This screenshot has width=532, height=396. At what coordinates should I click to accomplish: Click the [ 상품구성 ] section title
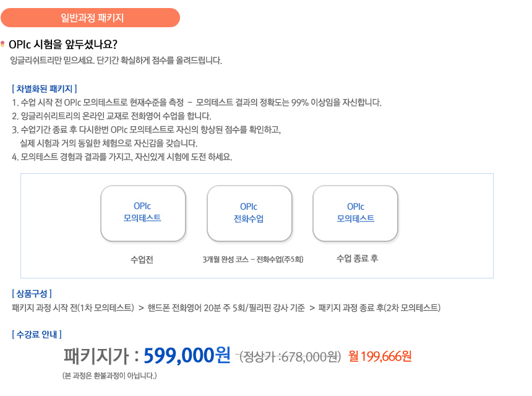pyautogui.click(x=32, y=293)
